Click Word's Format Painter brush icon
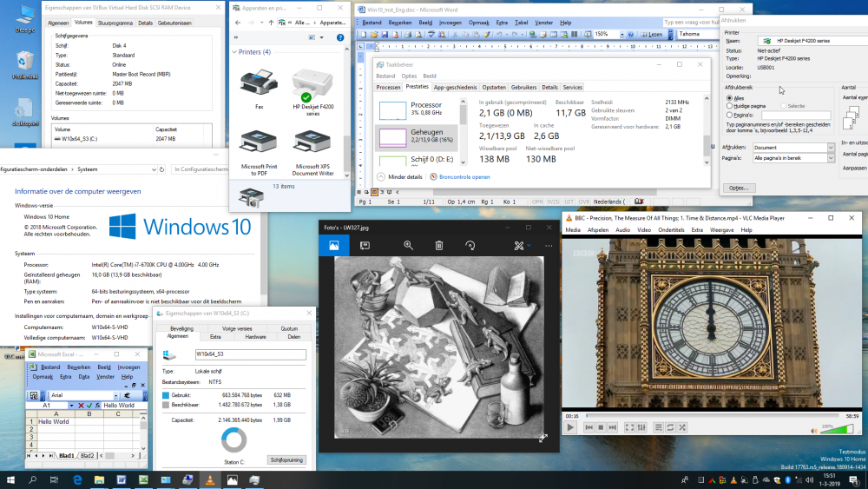 pyautogui.click(x=487, y=35)
